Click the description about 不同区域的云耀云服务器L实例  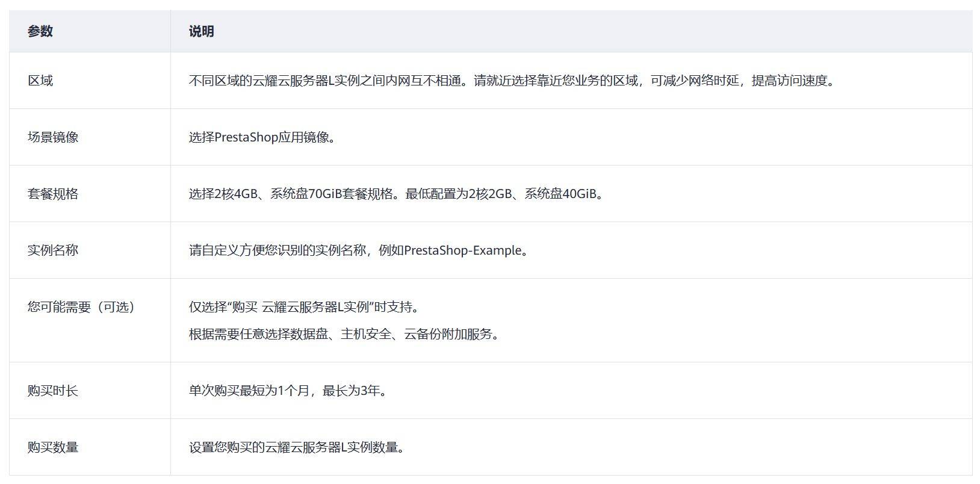pos(513,81)
